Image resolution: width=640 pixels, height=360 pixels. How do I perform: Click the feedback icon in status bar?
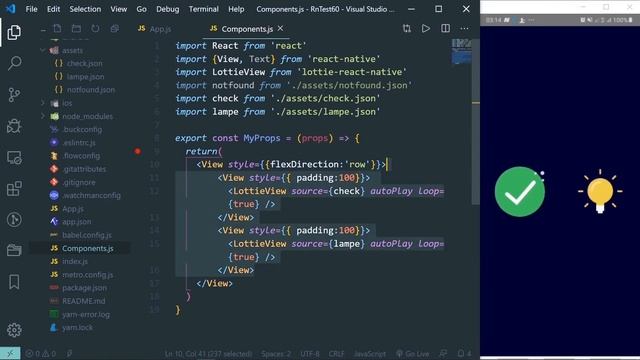point(443,353)
